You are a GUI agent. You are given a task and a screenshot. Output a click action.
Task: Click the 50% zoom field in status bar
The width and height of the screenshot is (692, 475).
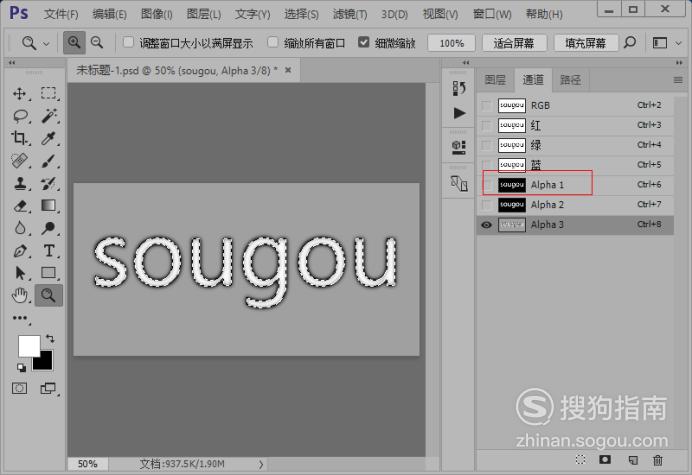tap(87, 464)
